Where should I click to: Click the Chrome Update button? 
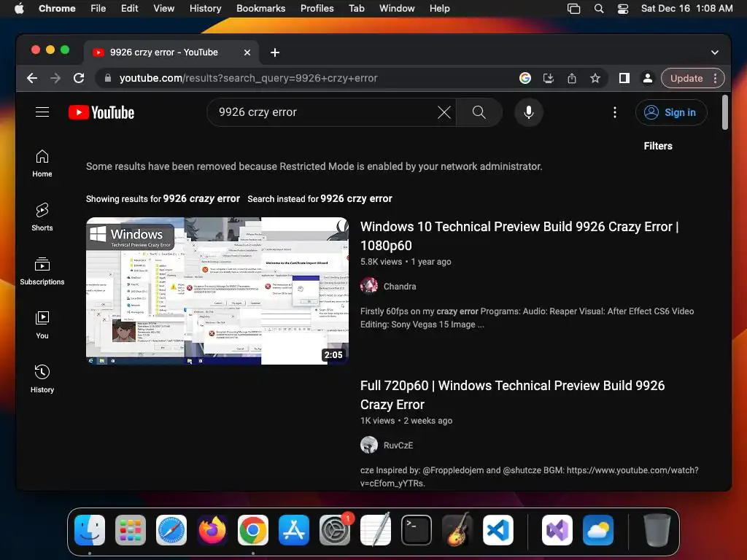(686, 78)
